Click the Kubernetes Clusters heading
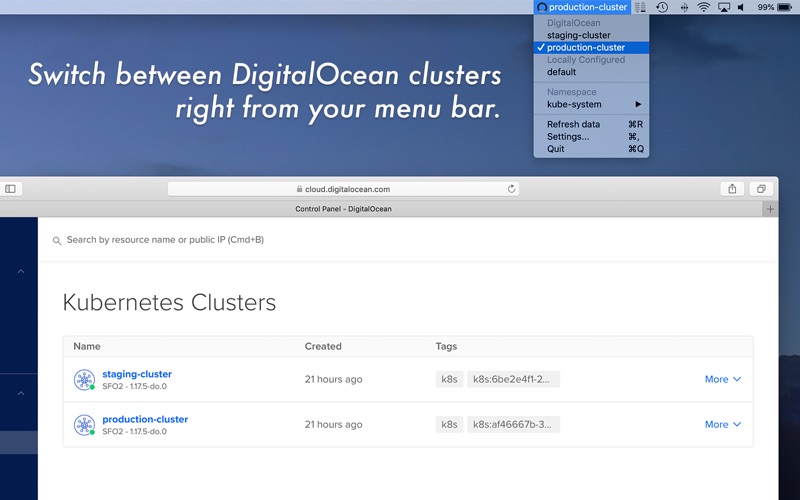 coord(169,303)
